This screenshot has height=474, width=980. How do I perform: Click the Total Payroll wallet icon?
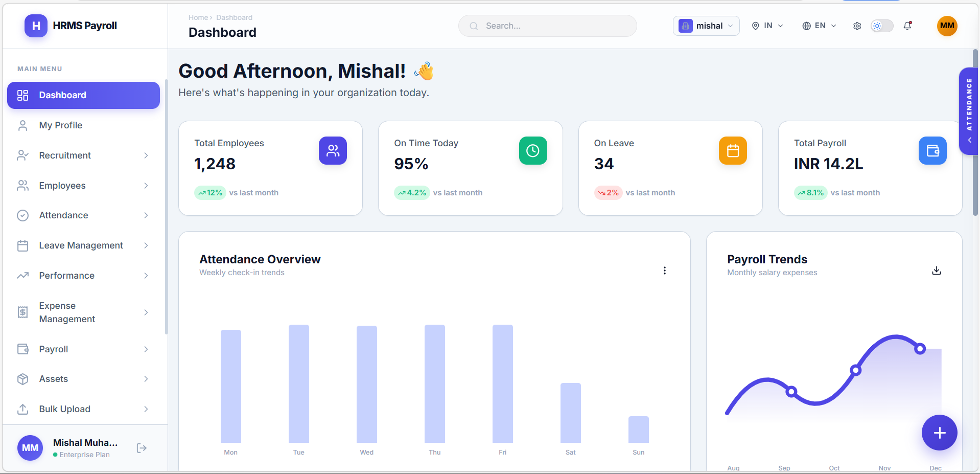[932, 151]
